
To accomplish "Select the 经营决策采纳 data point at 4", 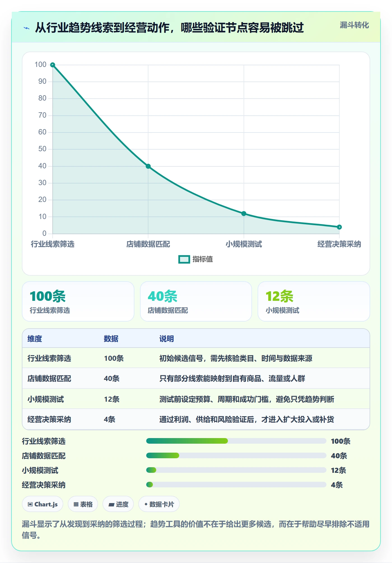I will point(339,227).
